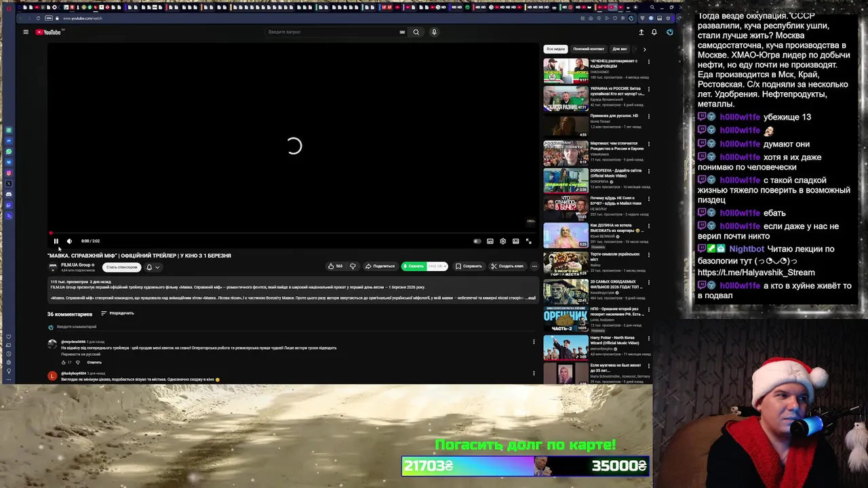Select the 'Все видео' filter chip

(555, 49)
